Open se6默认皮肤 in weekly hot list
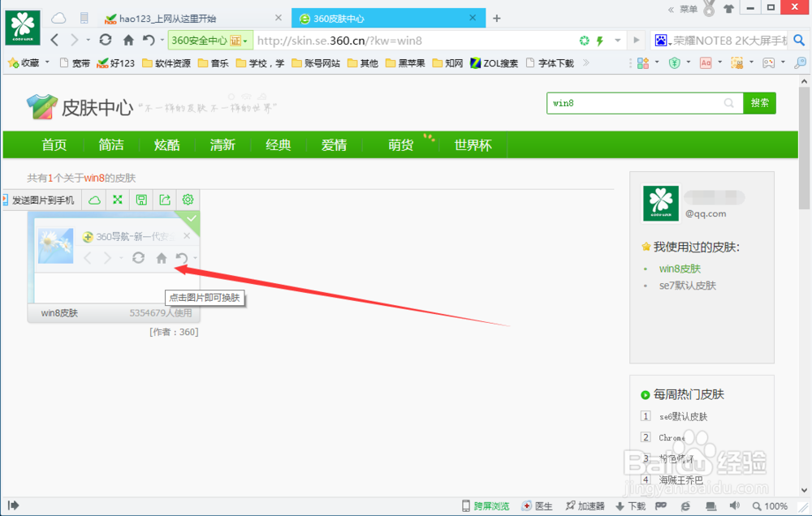812x516 pixels. (683, 417)
